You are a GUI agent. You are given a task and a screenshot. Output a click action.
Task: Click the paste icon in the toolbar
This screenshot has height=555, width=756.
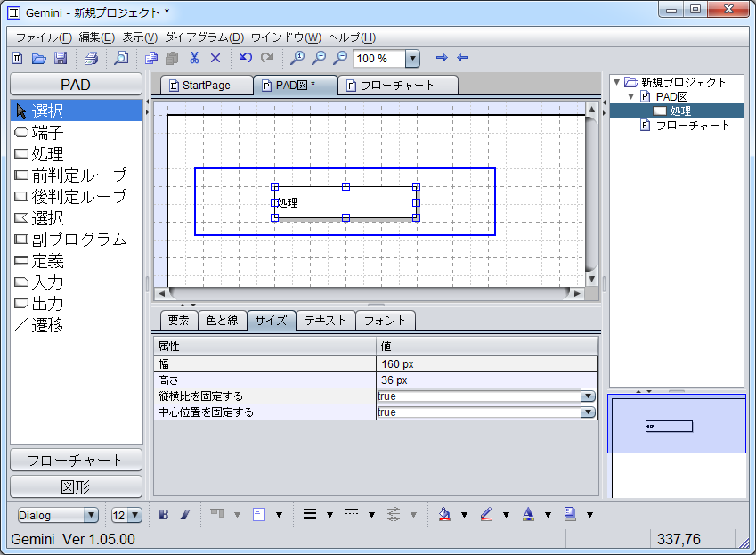point(172,58)
